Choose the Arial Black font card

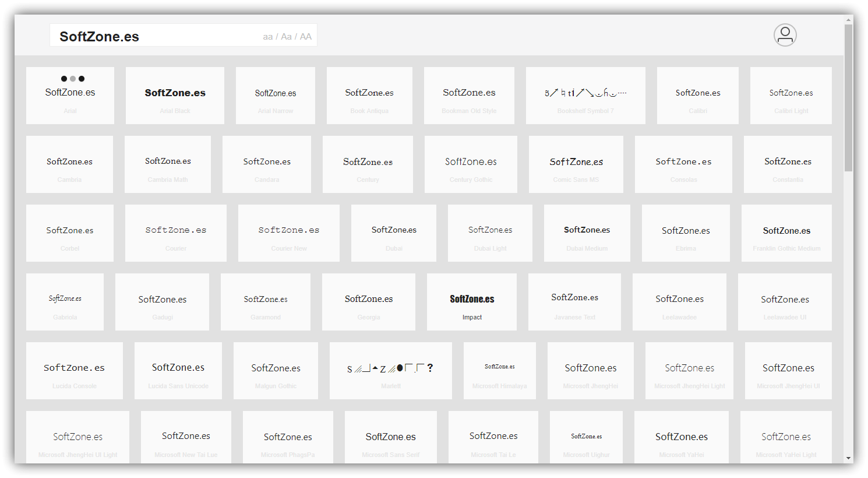coord(175,96)
